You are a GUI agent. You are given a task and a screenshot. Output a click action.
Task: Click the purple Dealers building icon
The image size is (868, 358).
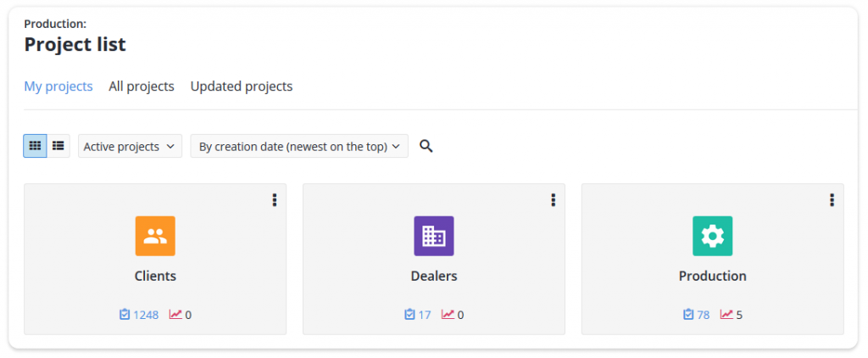click(x=434, y=236)
